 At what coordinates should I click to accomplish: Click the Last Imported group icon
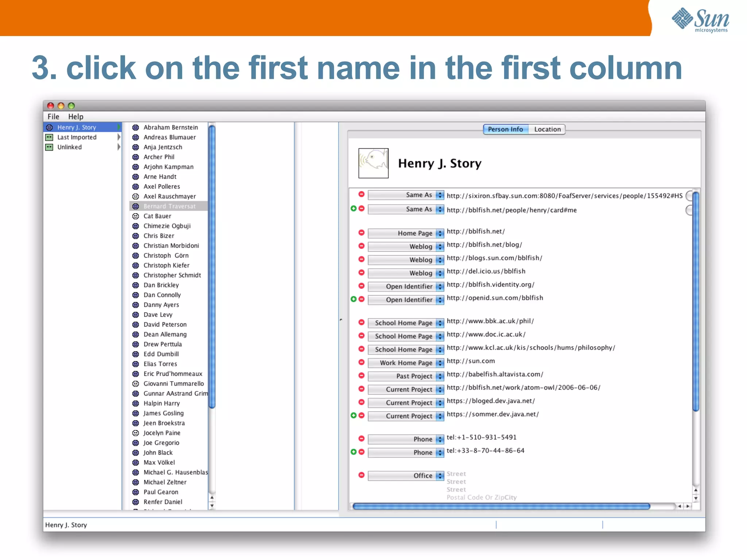[49, 137]
